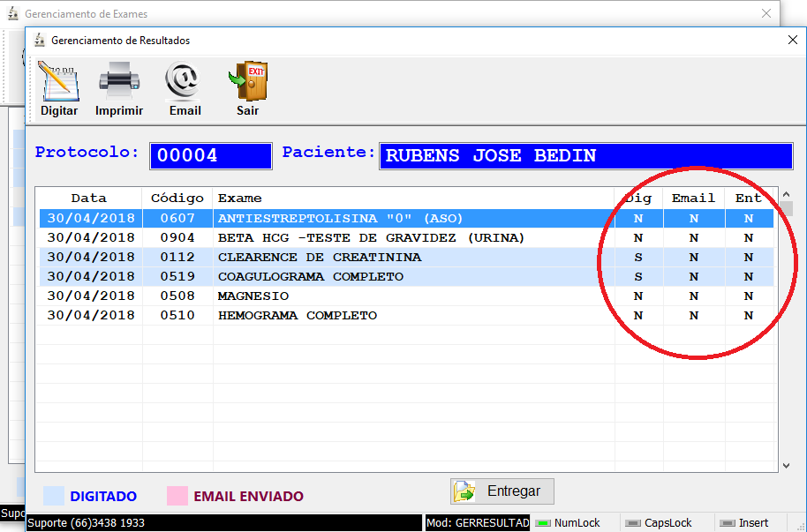Click the Ent column header
The width and height of the screenshot is (807, 532).
(749, 199)
